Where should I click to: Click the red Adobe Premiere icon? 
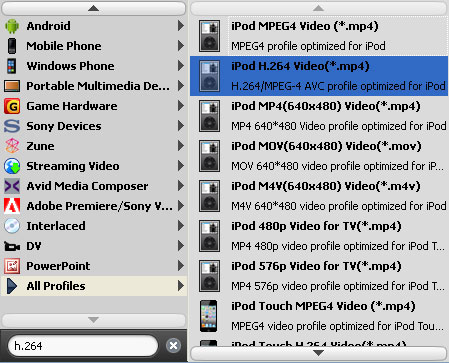tap(12, 206)
